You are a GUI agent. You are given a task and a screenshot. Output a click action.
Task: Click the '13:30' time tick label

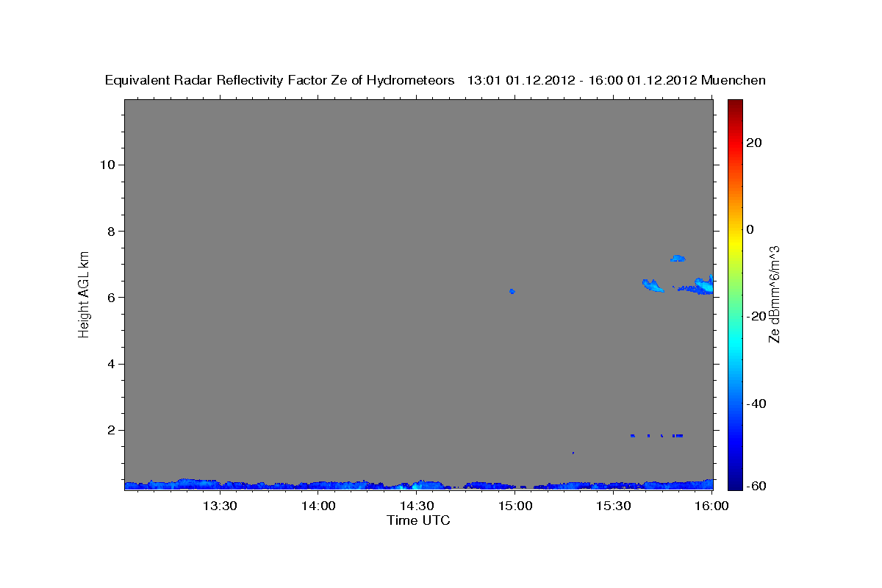click(x=219, y=506)
